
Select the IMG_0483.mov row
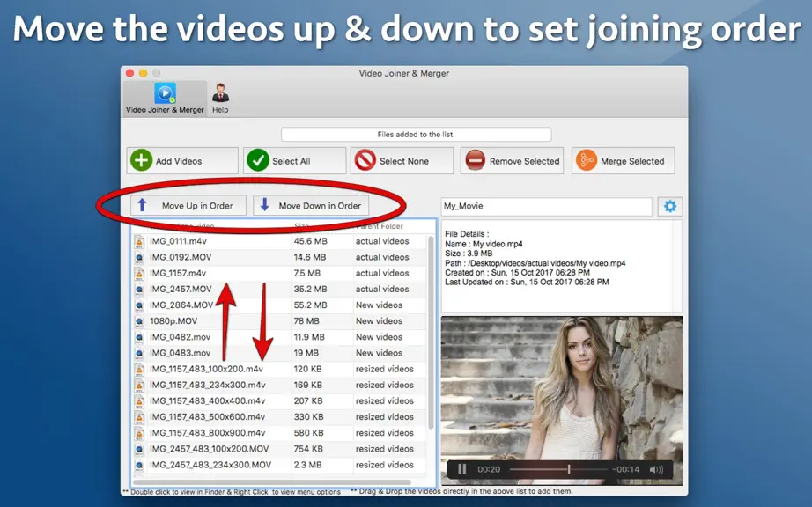pyautogui.click(x=280, y=353)
